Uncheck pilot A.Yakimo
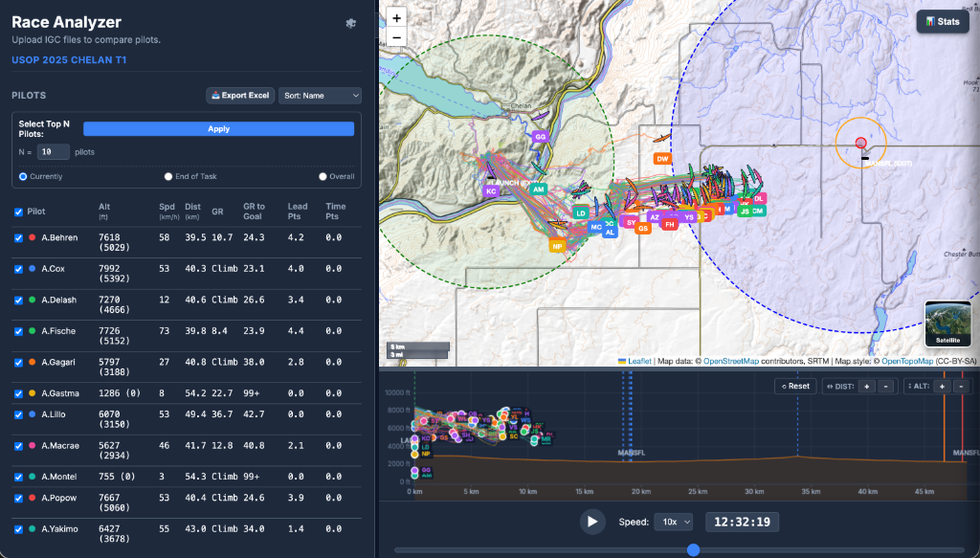 (x=18, y=530)
